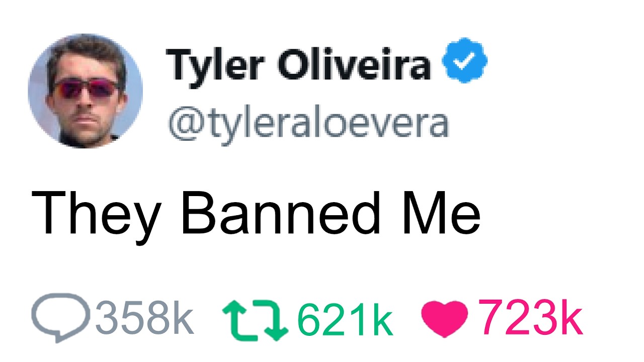Click the sunglasses in the profile picture

86,89
